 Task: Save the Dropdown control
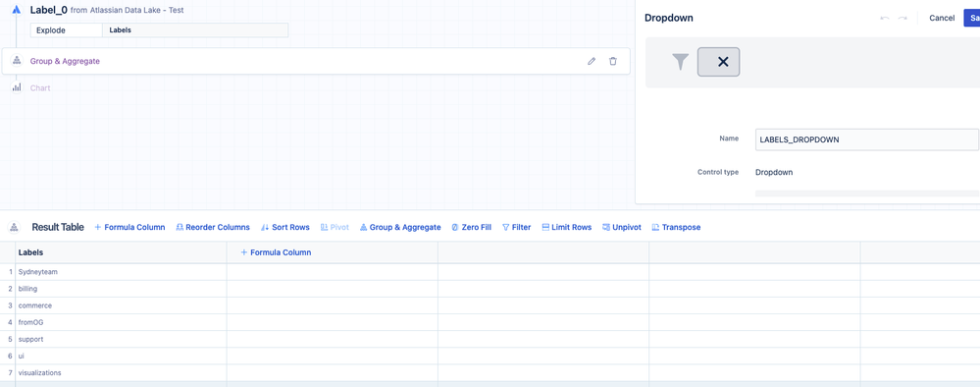pos(972,18)
